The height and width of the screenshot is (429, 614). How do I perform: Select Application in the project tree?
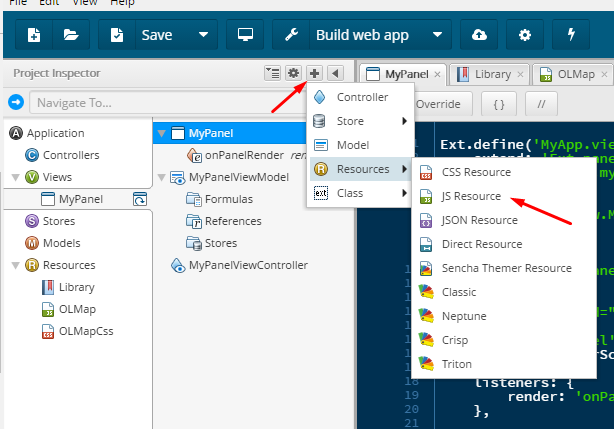[55, 133]
